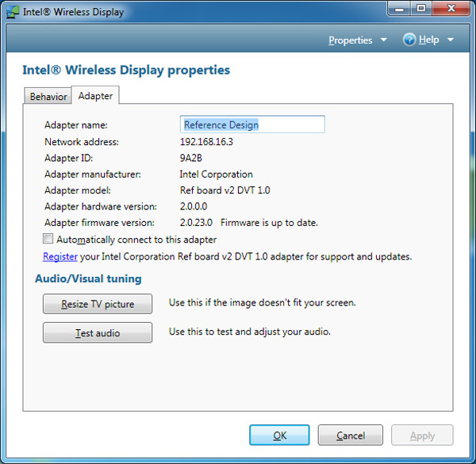Click the Intel Wireless Display title bar icon
Image resolution: width=476 pixels, height=464 pixels.
click(x=13, y=12)
